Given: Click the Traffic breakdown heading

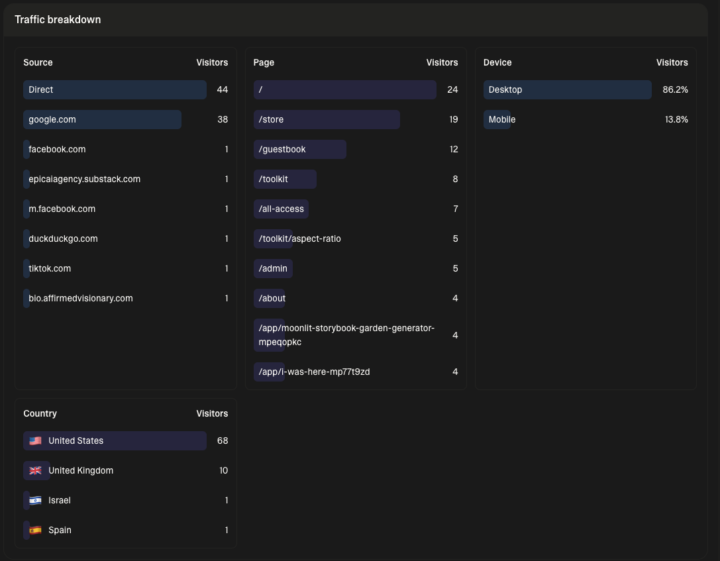Looking at the screenshot, I should pyautogui.click(x=58, y=20).
